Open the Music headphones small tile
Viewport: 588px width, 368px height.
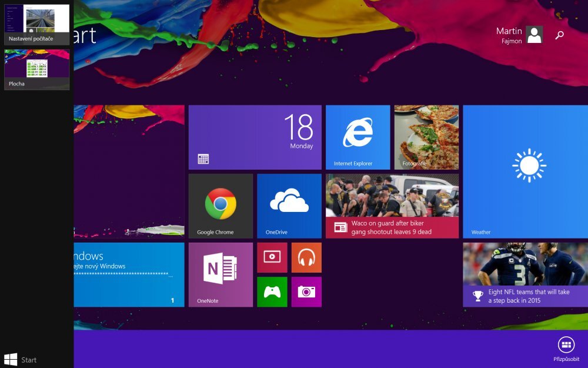(x=306, y=257)
